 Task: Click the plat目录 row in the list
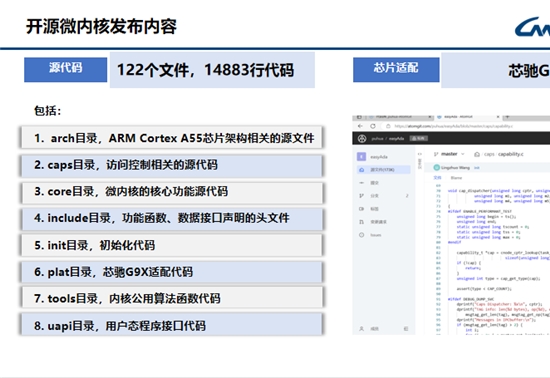tap(172, 272)
